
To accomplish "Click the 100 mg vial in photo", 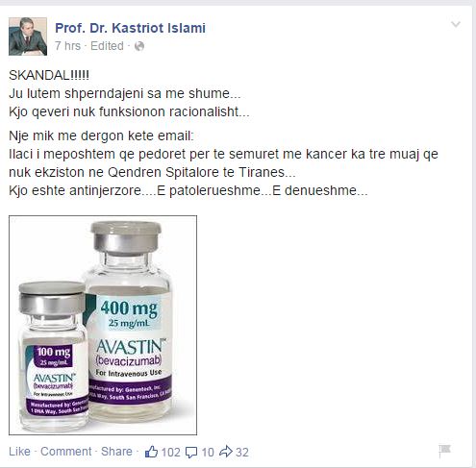I will pyautogui.click(x=53, y=357).
